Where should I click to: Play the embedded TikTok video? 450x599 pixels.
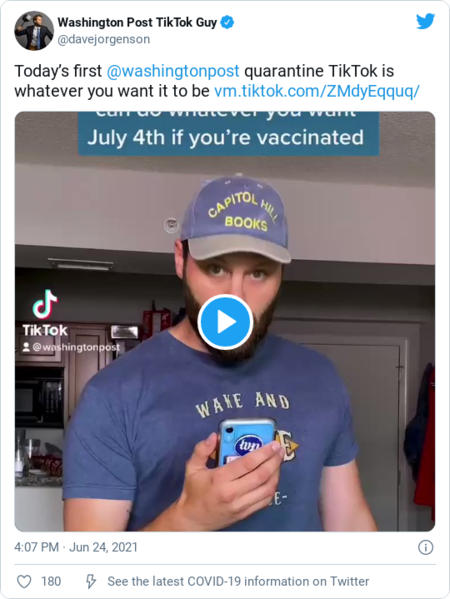click(225, 322)
